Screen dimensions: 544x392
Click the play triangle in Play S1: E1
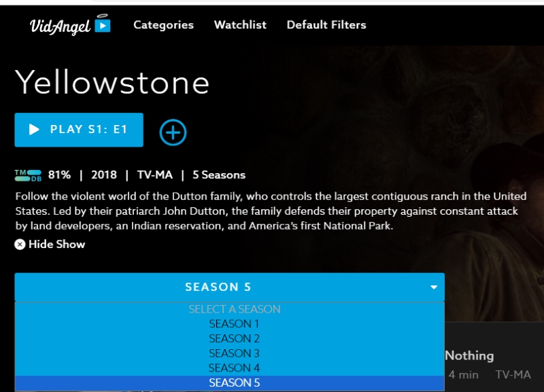33,129
